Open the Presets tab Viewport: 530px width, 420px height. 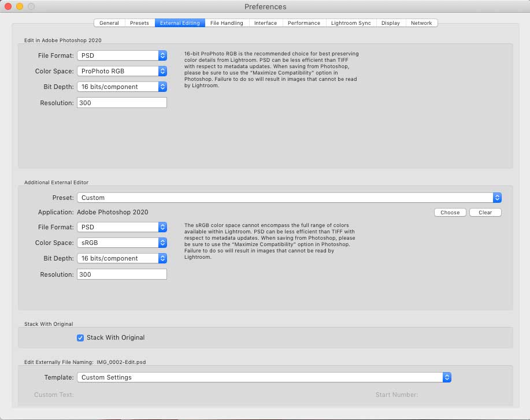(139, 23)
